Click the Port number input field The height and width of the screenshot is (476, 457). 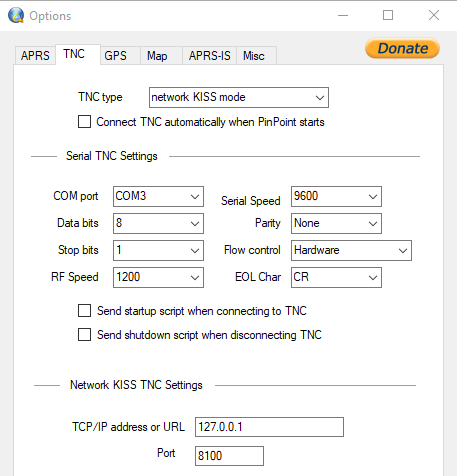(x=229, y=456)
